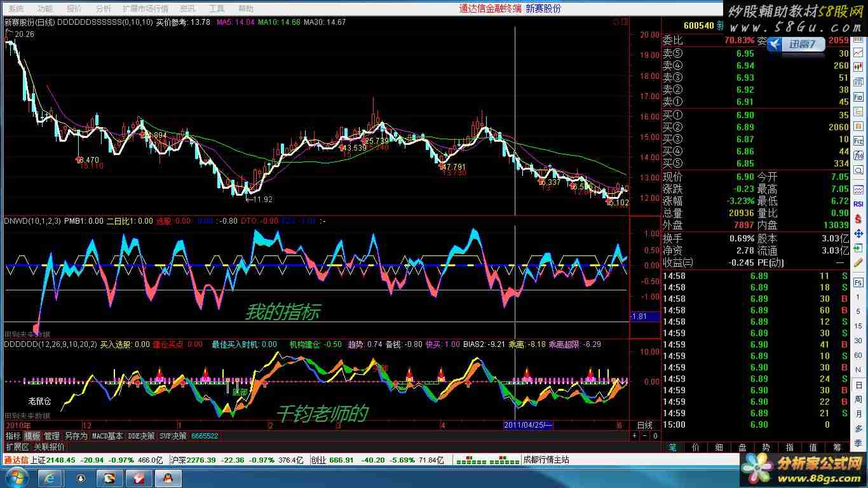The height and width of the screenshot is (488, 868).
Task: Click the blue four-way arrow icon
Action: 858,233
